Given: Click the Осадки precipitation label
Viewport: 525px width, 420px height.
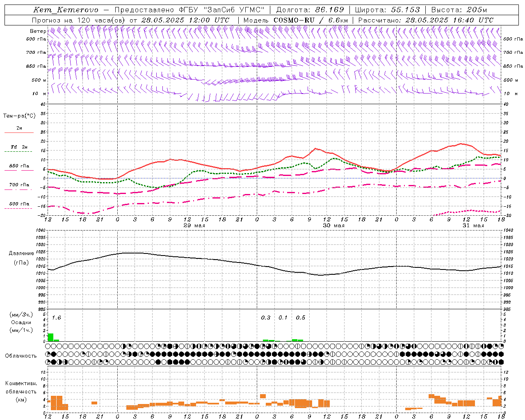Looking at the screenshot, I should coord(21,322).
